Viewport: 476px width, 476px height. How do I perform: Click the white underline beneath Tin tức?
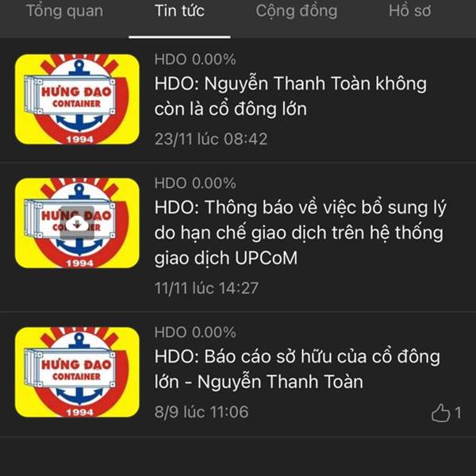[x=179, y=37]
